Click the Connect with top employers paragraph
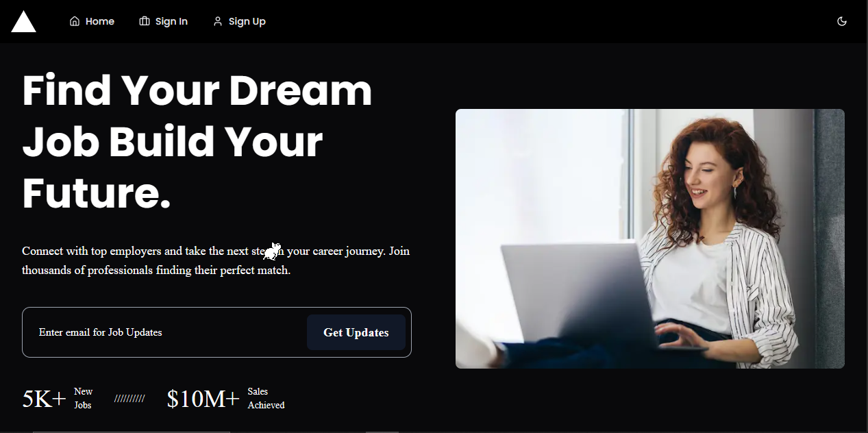The image size is (868, 433). (x=216, y=260)
